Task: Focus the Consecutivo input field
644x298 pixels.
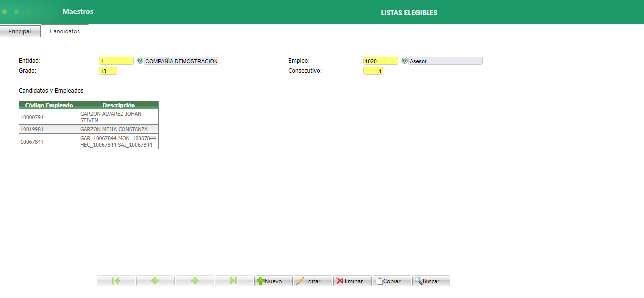Action: click(373, 71)
